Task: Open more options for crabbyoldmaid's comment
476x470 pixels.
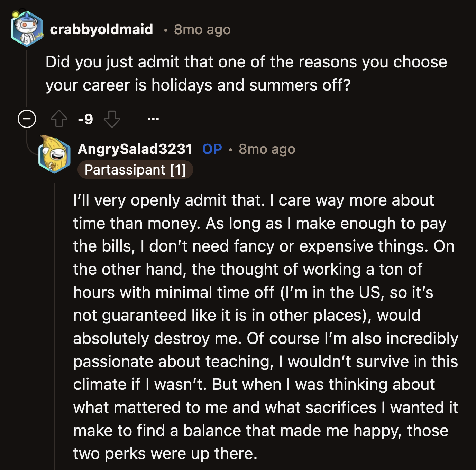Action: [x=153, y=119]
